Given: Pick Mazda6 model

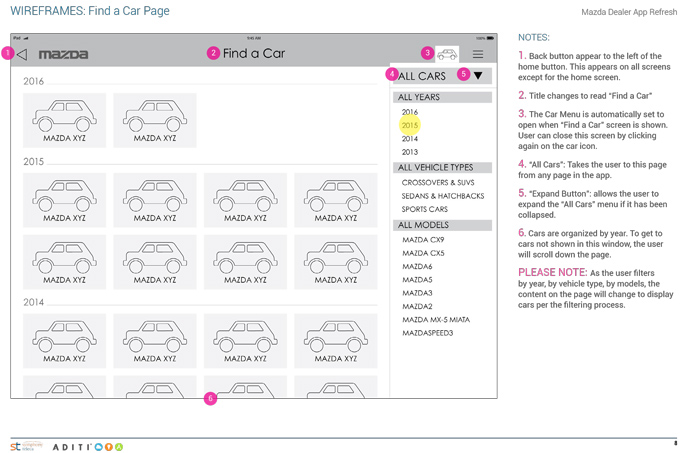Looking at the screenshot, I should click(x=417, y=266).
